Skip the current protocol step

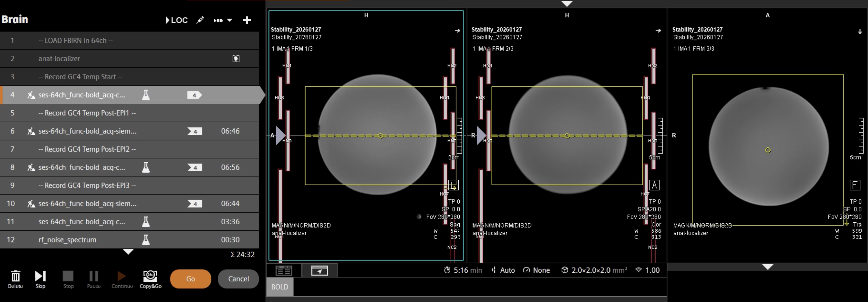40,280
